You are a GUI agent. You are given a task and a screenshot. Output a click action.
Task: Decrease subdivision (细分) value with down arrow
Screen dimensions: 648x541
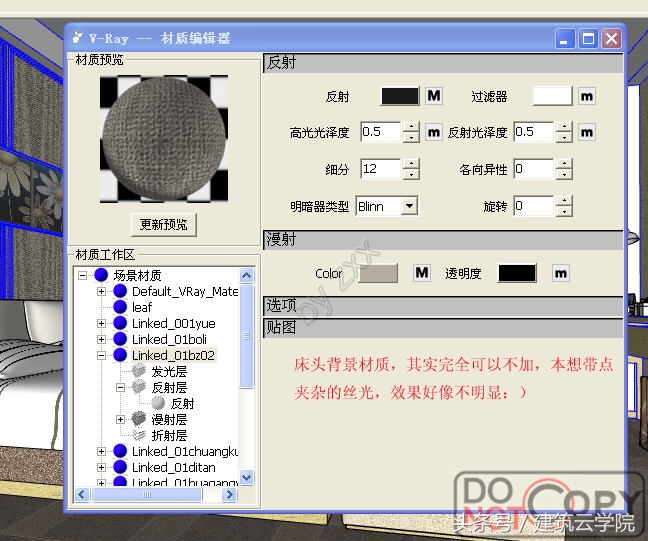point(411,174)
